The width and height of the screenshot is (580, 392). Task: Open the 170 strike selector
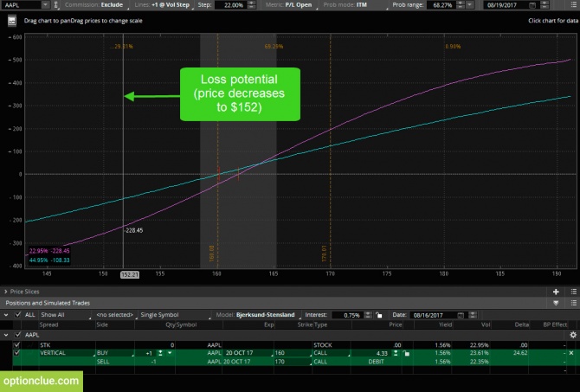pos(293,362)
